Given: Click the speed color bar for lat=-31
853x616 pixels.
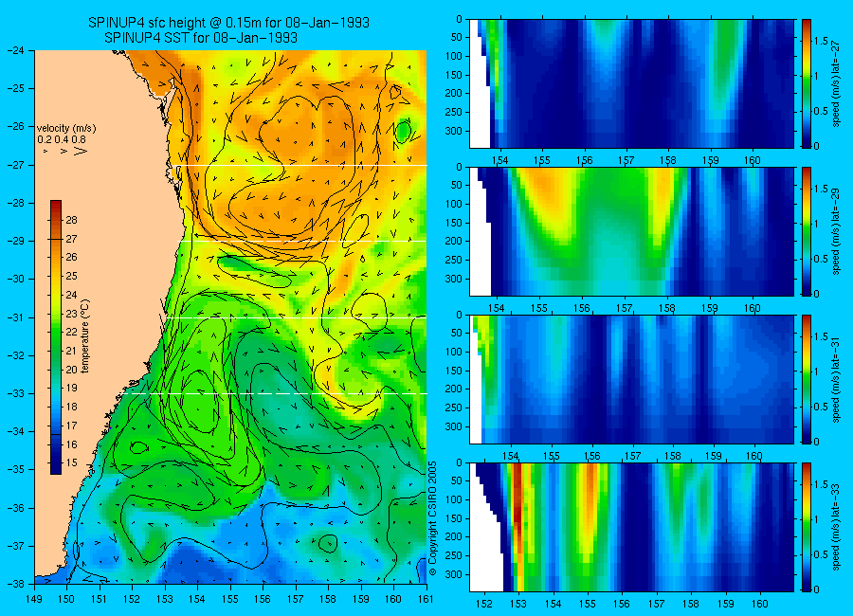Looking at the screenshot, I should pos(806,379).
